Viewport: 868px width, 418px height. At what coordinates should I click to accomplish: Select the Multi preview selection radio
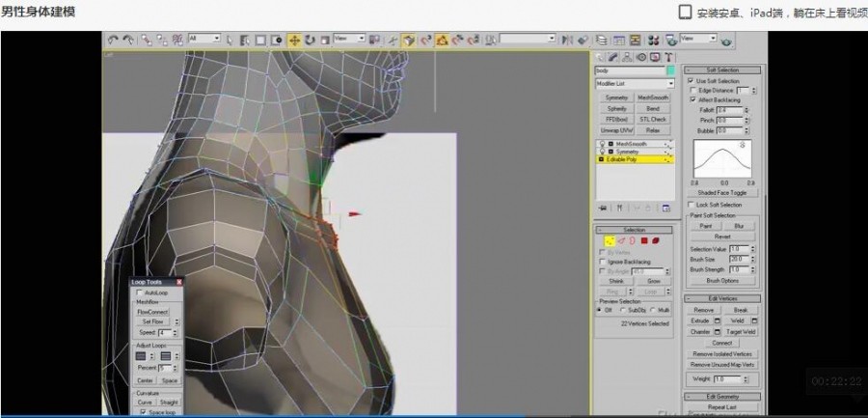pos(653,310)
